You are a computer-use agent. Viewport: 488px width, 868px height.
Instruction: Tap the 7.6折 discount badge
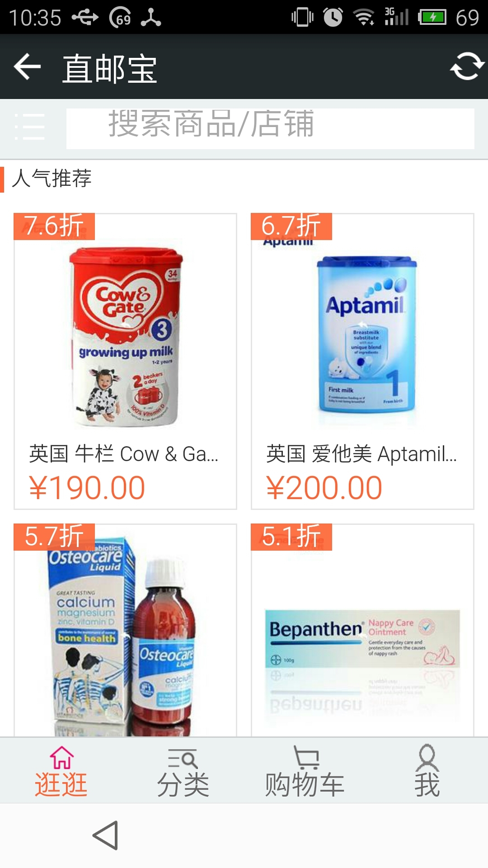pyautogui.click(x=54, y=226)
